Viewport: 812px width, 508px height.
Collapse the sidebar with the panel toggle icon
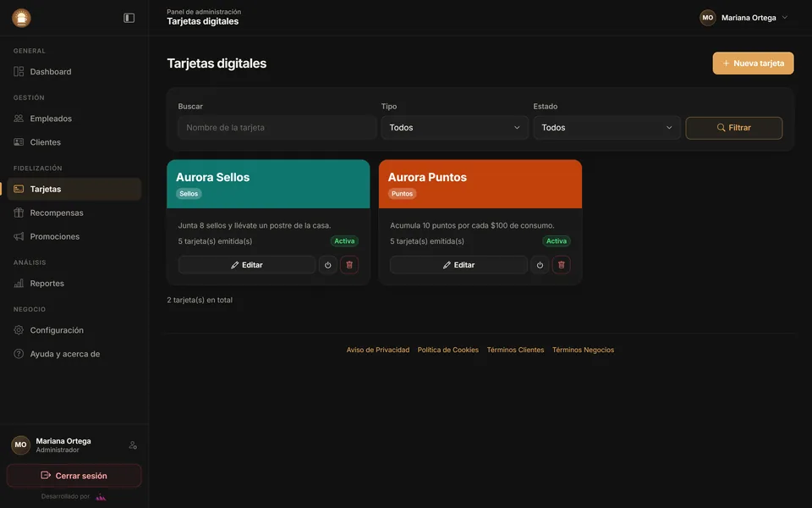[x=129, y=18]
